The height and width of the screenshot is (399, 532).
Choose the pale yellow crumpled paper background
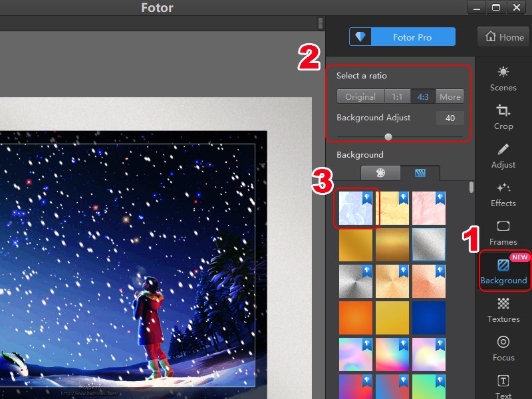point(392,208)
